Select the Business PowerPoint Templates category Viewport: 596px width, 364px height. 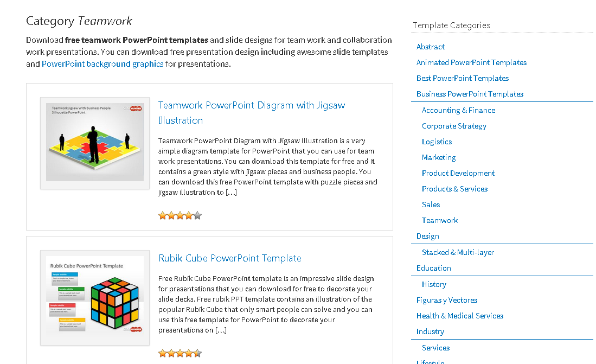coord(470,94)
